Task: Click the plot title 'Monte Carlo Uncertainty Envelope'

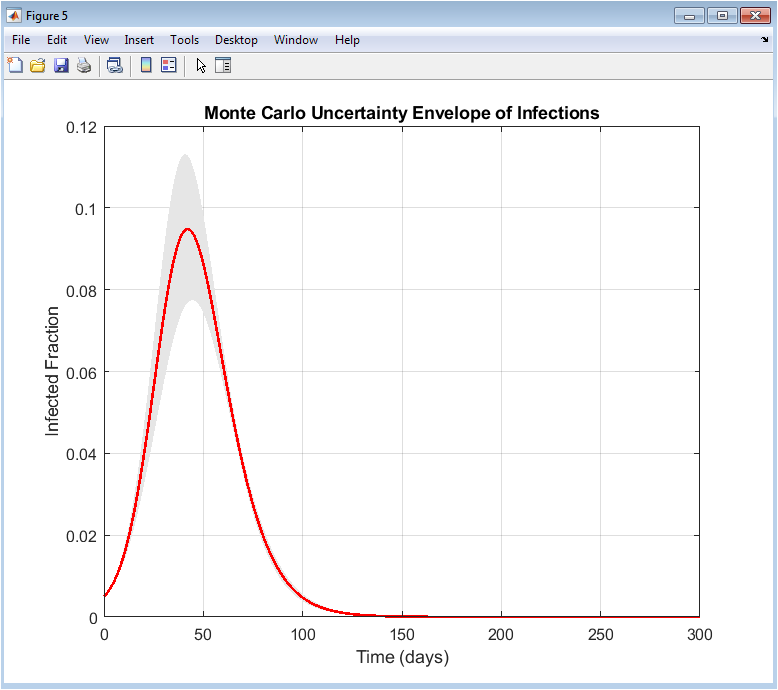Action: 401,113
